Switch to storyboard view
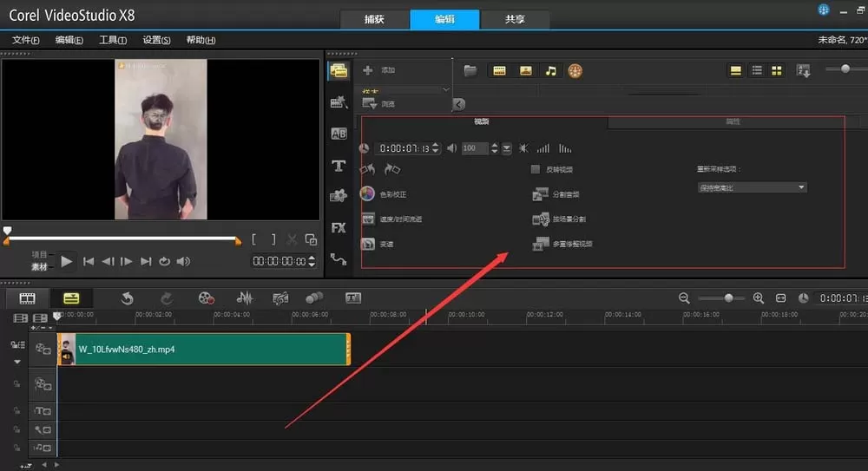 27,298
